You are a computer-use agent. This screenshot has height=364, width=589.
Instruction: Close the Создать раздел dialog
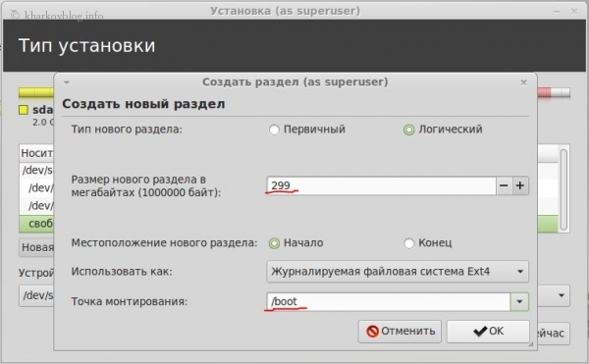[523, 82]
